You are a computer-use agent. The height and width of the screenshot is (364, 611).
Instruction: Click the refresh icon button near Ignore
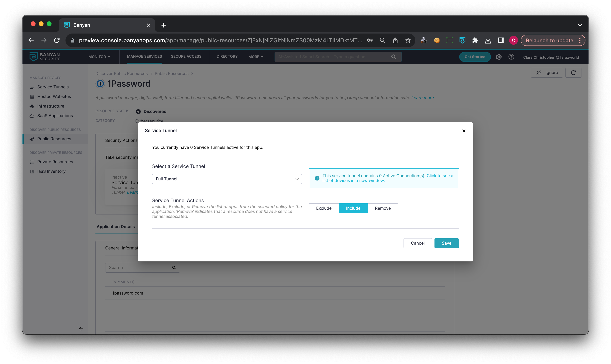tap(573, 73)
